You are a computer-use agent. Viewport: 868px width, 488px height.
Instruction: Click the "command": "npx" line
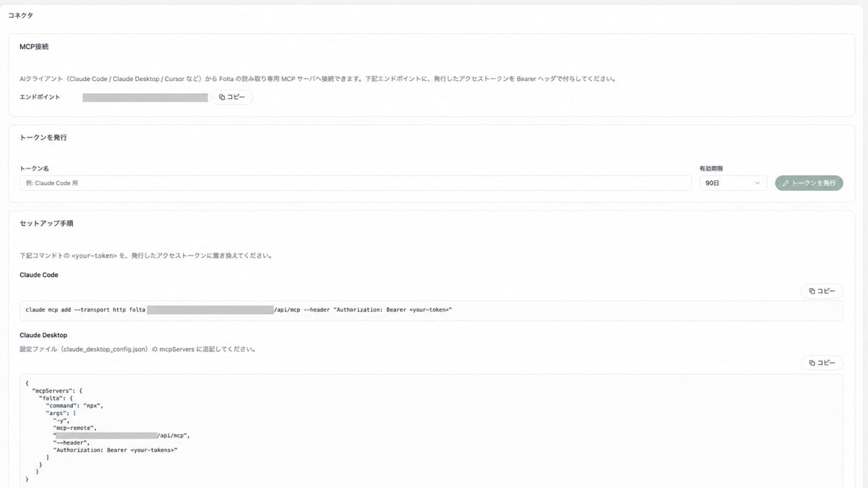75,405
